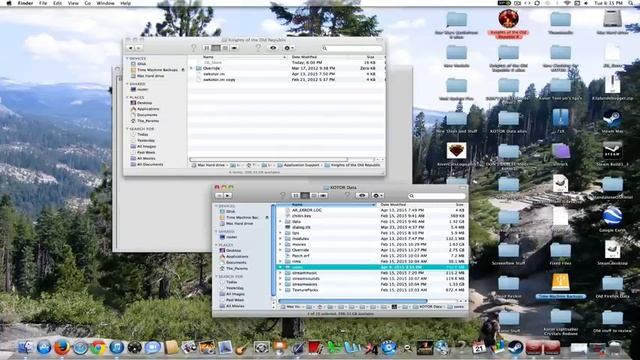The width and height of the screenshot is (640, 360).
Task: Select swkotor.ini copy in Knights of the Old Republic window
Action: coord(219,80)
